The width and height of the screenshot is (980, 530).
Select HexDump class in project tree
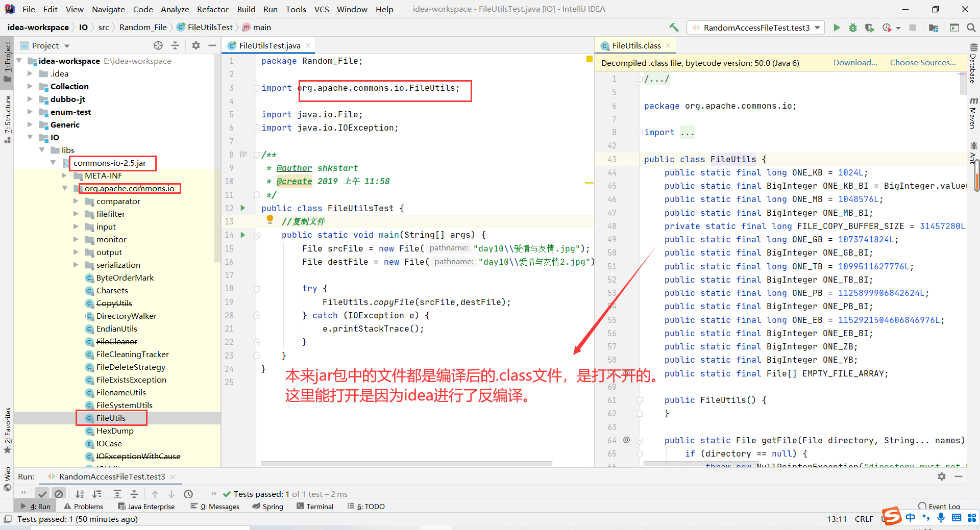click(115, 431)
